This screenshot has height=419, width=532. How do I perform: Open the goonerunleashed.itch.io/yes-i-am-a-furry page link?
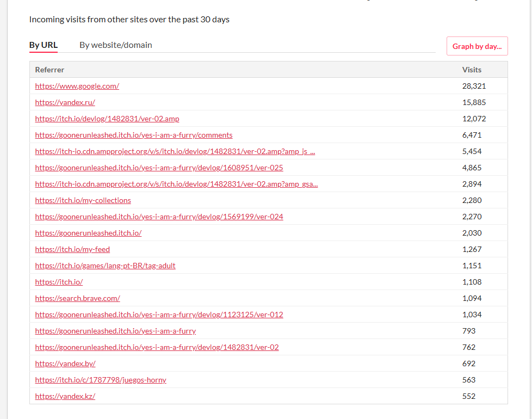point(115,331)
